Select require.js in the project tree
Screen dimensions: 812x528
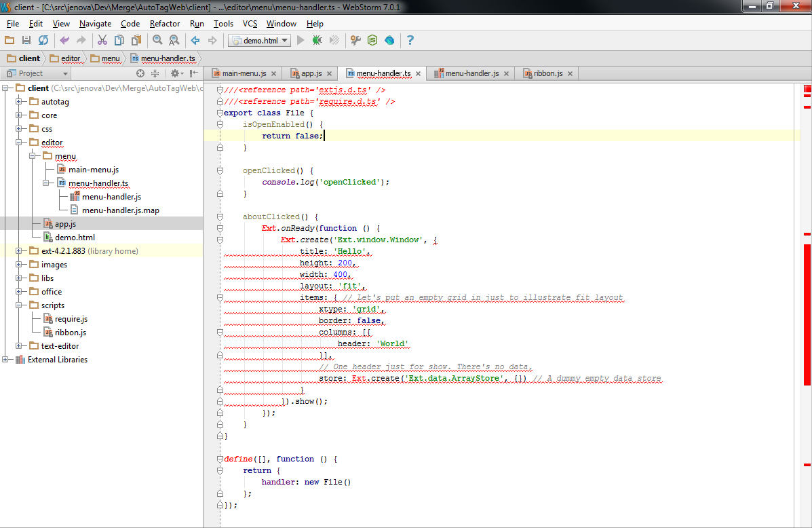[71, 319]
